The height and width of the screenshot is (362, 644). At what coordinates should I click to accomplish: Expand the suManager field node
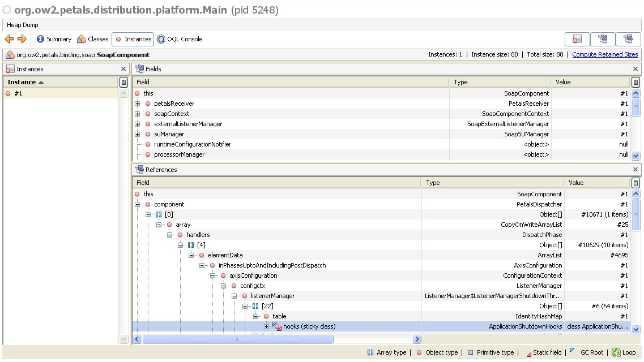coord(138,134)
